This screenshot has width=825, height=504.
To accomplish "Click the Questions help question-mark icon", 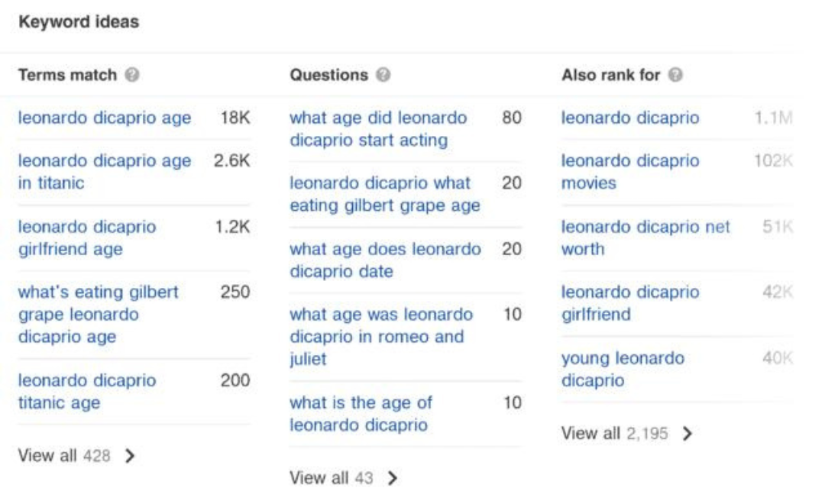I will pyautogui.click(x=384, y=76).
